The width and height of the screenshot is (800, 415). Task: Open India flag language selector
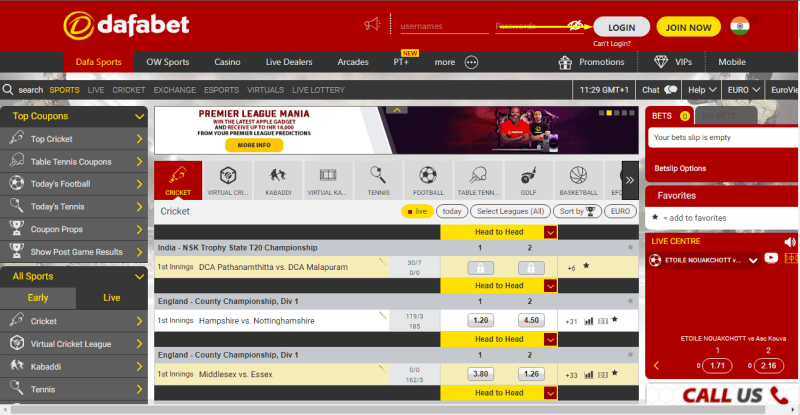coord(740,26)
